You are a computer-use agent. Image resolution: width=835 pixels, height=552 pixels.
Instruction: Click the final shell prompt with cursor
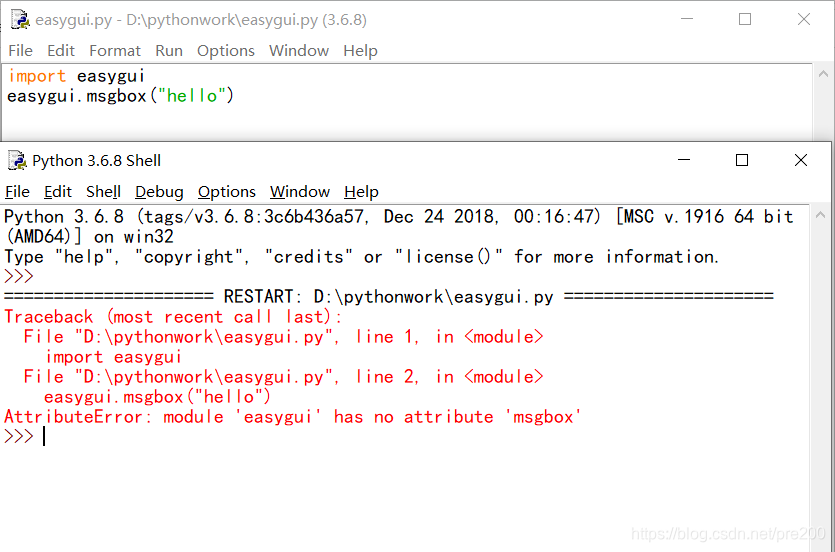click(24, 436)
